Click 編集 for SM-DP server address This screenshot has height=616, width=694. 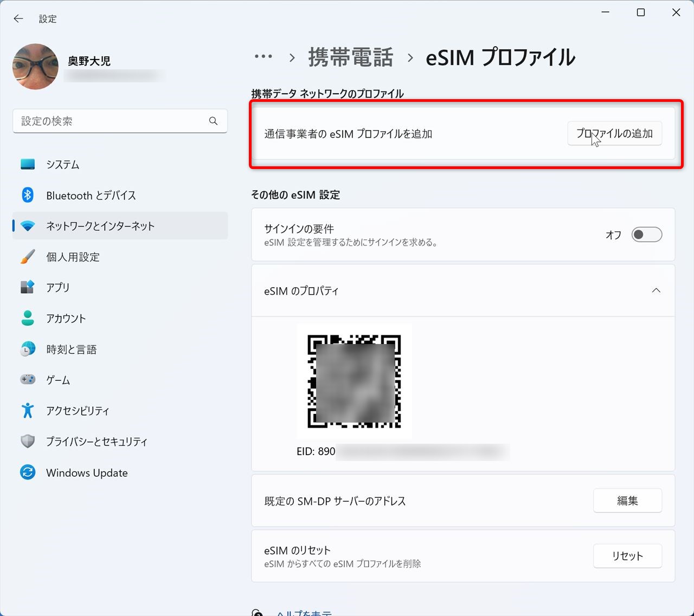(627, 501)
